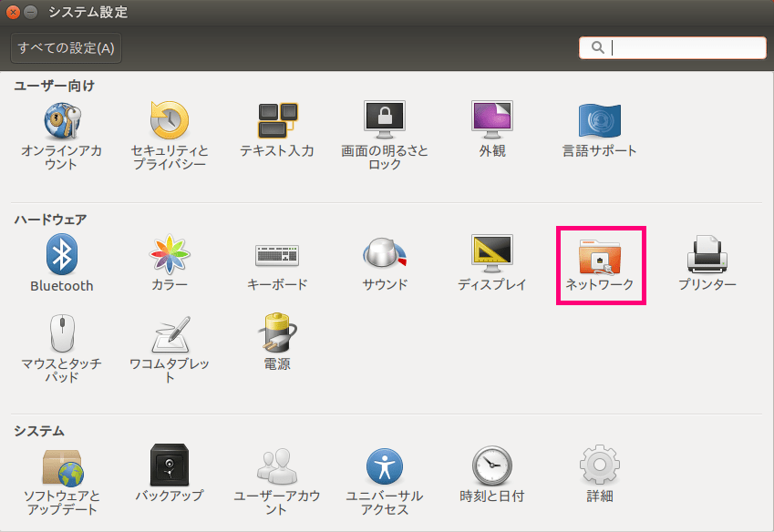The width and height of the screenshot is (774, 532).
Task: Open 時刻と日付 settings
Action: tap(492, 474)
